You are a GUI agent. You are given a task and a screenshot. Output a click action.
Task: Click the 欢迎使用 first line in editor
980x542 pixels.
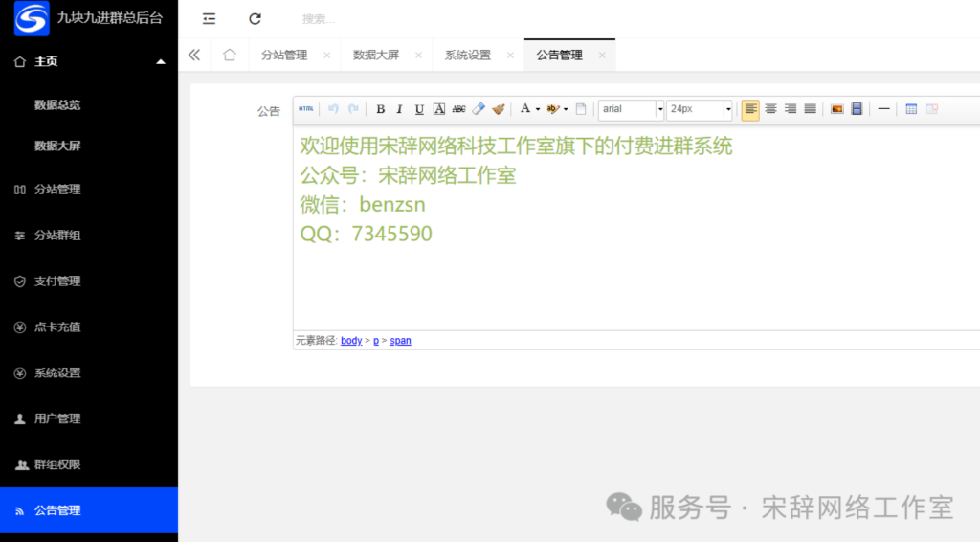click(x=516, y=147)
